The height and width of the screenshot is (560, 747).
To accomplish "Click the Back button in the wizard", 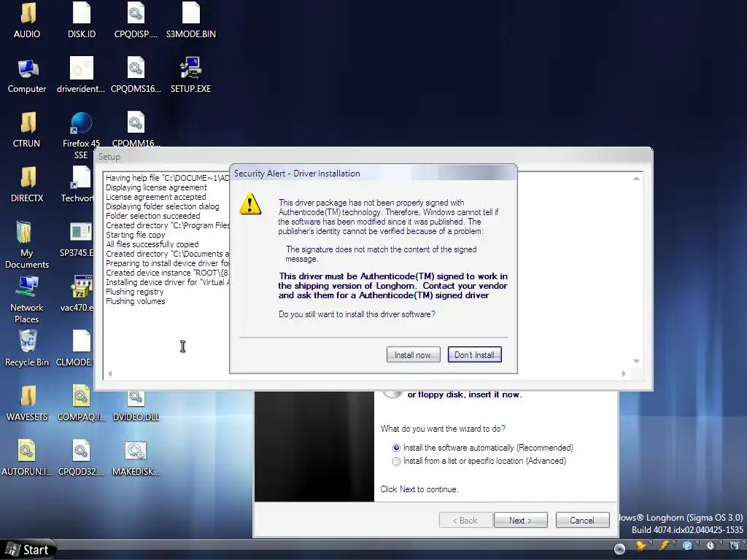I will click(465, 521).
